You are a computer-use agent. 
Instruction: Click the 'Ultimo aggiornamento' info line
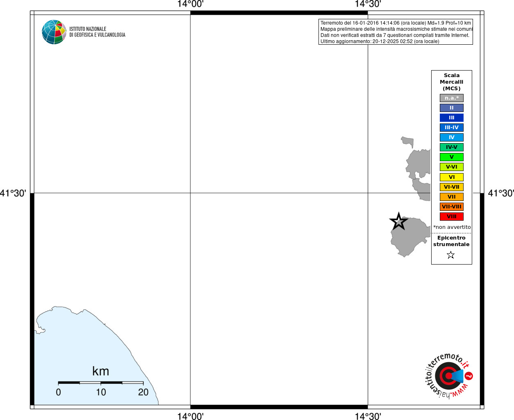click(x=380, y=41)
